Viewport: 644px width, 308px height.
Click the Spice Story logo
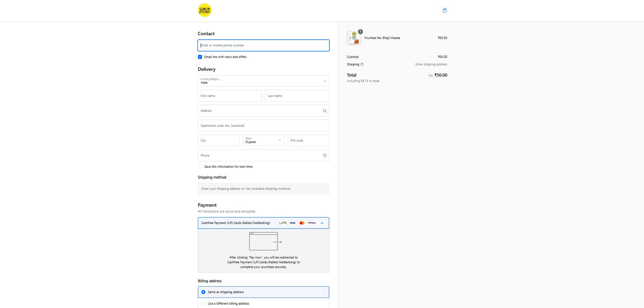pyautogui.click(x=204, y=10)
